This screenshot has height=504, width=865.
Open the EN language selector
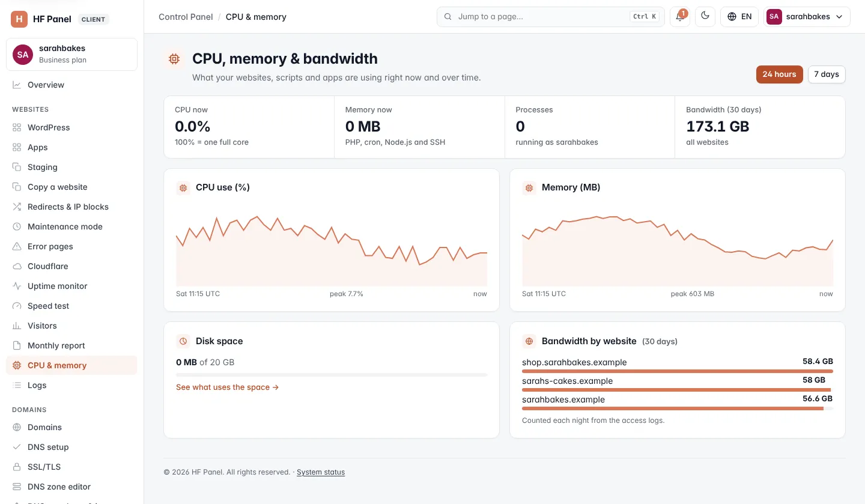(739, 17)
